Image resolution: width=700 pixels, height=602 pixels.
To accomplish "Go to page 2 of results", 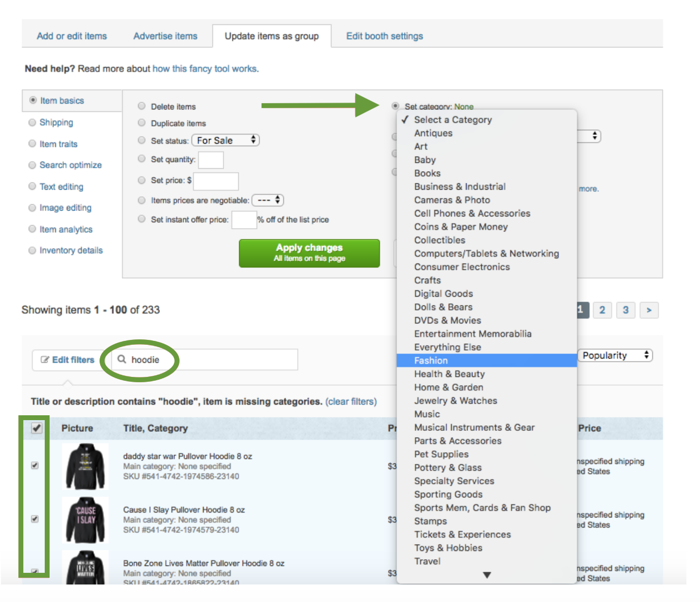I will [x=602, y=310].
